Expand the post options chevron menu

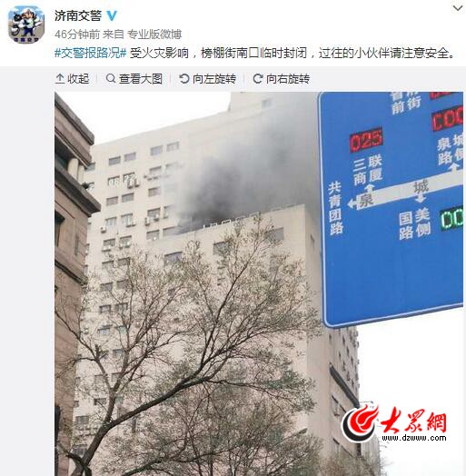[458, 8]
